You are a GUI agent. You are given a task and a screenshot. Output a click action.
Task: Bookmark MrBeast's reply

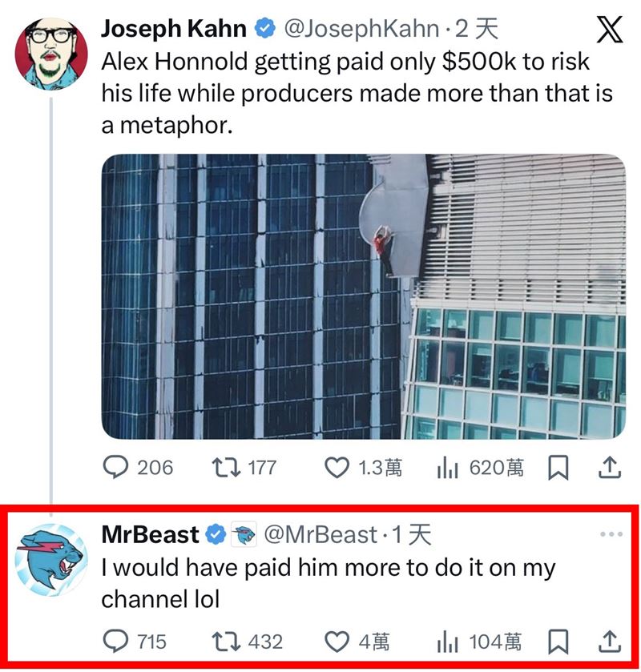point(558,641)
